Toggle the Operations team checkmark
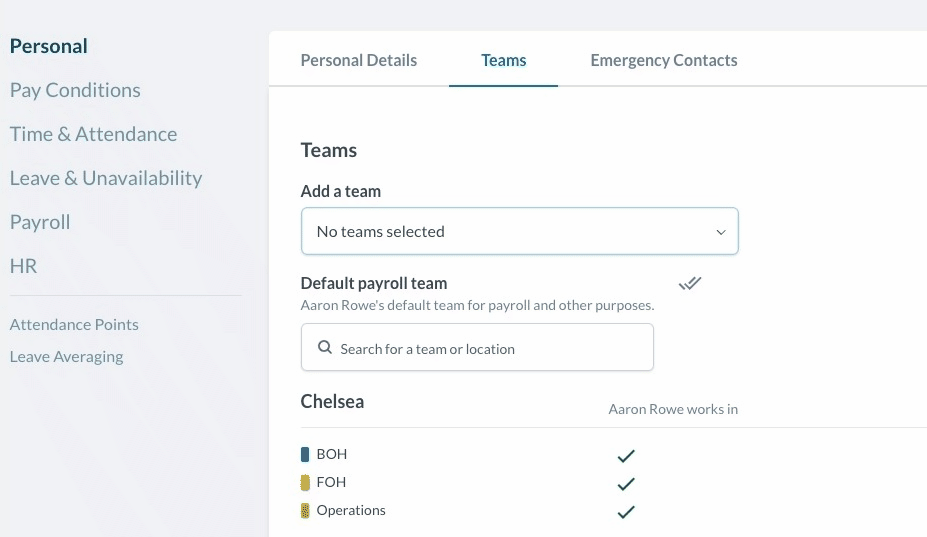927x537 pixels. 626,512
